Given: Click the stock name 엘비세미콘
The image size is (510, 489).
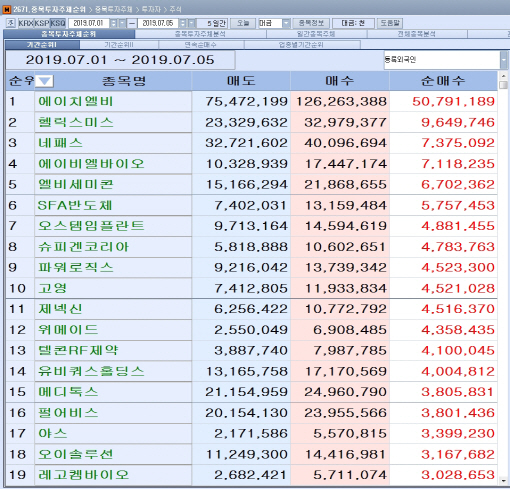Looking at the screenshot, I should [76, 184].
